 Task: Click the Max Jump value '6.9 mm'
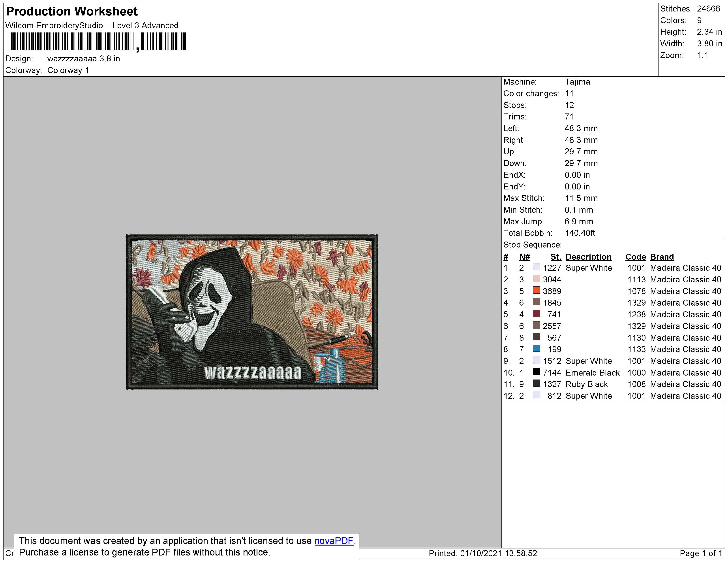point(579,221)
